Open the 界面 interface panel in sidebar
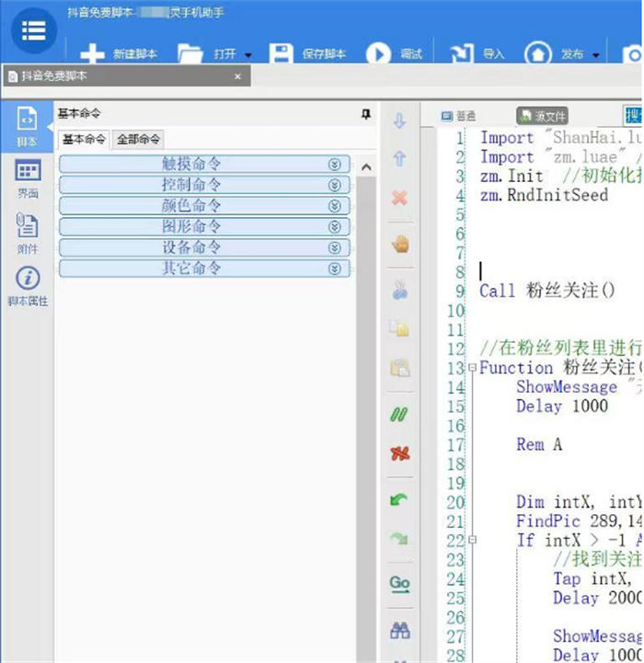Screen dimensions: 644x663 tap(28, 177)
